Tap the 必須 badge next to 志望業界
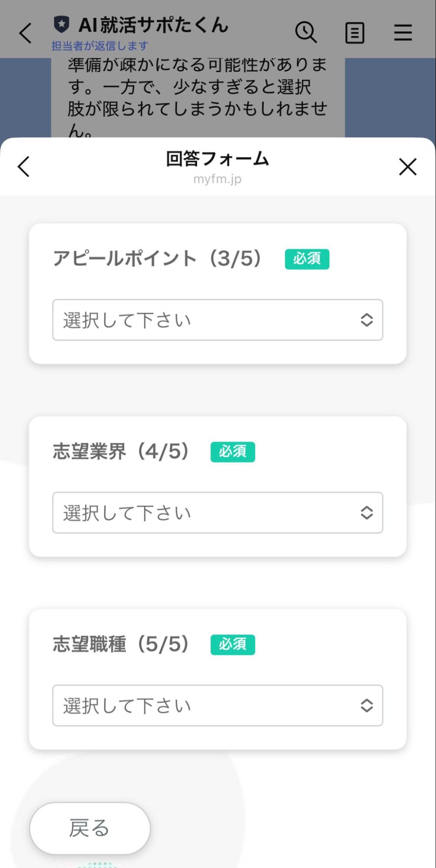436x868 pixels. point(233,452)
